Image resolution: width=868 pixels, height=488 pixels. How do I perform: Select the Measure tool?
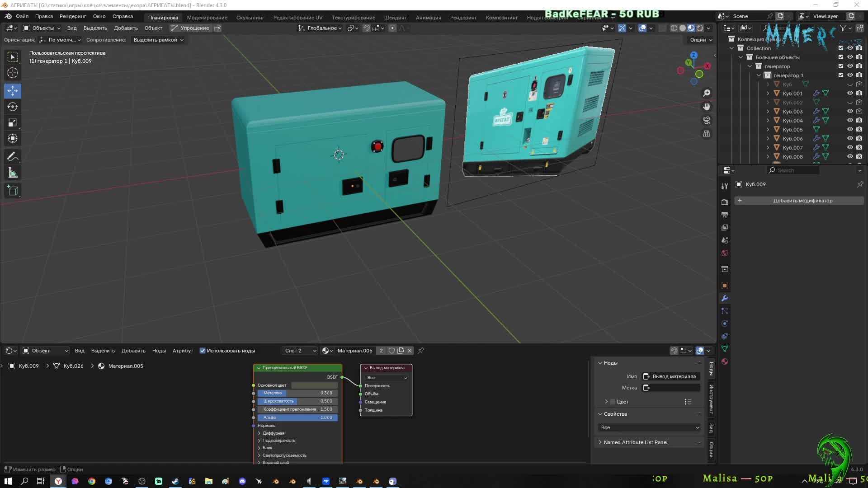(13, 173)
